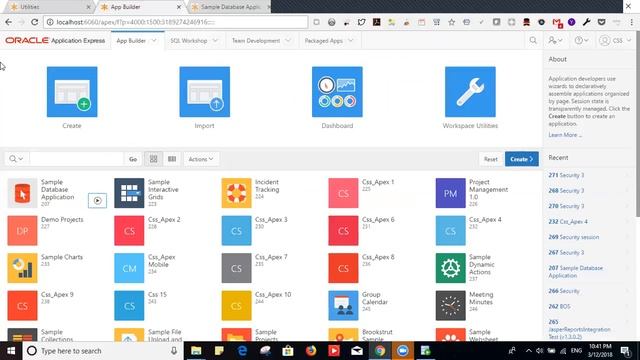Open File Explorer from taskbar
Screen dimensions: 640x360
pos(196,351)
